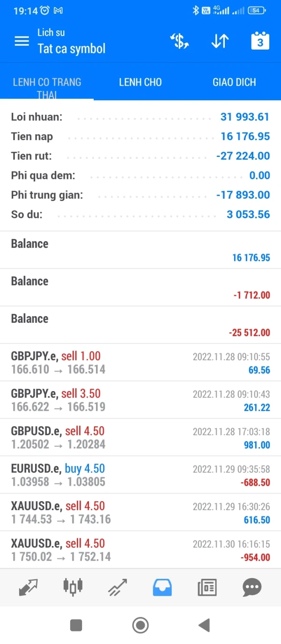Viewport: 281px width, 644px height.
Task: Tap the currency symbol filter icon
Action: point(179,41)
